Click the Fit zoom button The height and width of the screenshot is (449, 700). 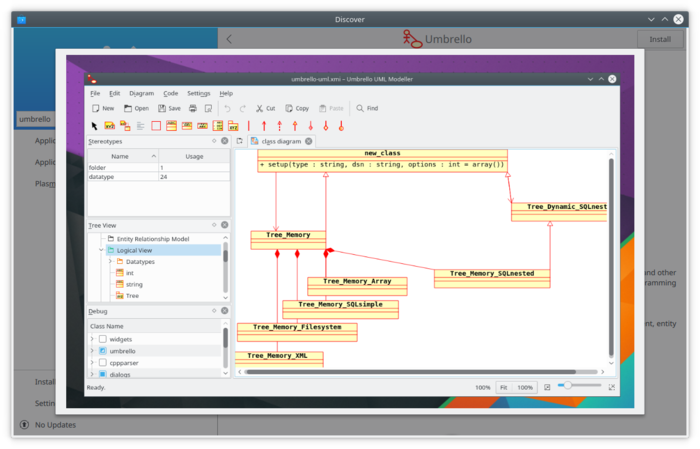point(504,387)
